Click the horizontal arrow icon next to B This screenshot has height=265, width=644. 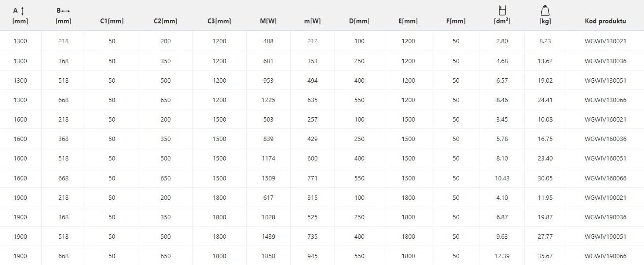point(66,11)
